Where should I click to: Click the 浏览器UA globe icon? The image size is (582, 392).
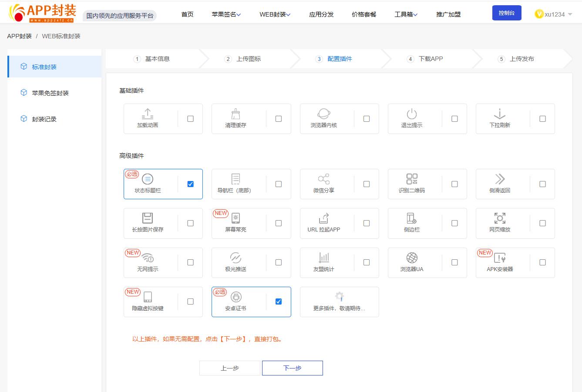point(411,258)
